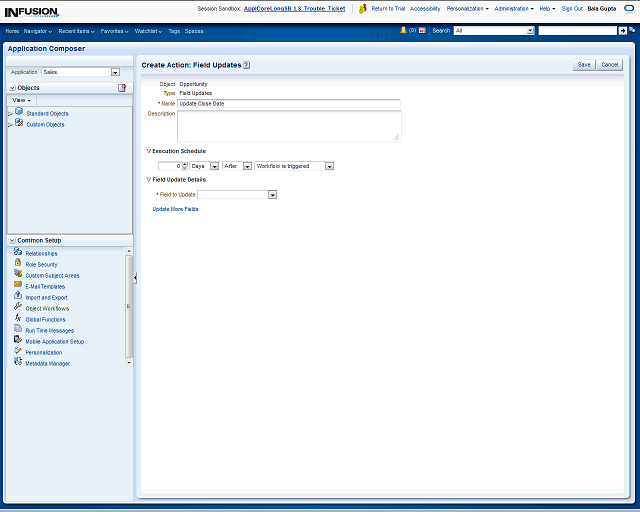Click the help icon beside Create Action title

click(246, 65)
